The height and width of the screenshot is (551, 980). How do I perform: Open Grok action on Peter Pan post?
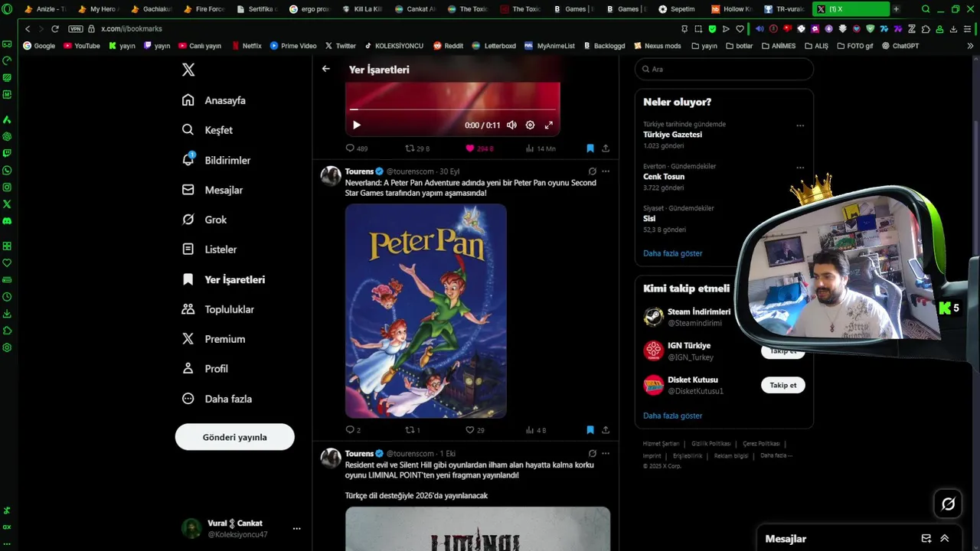coord(592,171)
